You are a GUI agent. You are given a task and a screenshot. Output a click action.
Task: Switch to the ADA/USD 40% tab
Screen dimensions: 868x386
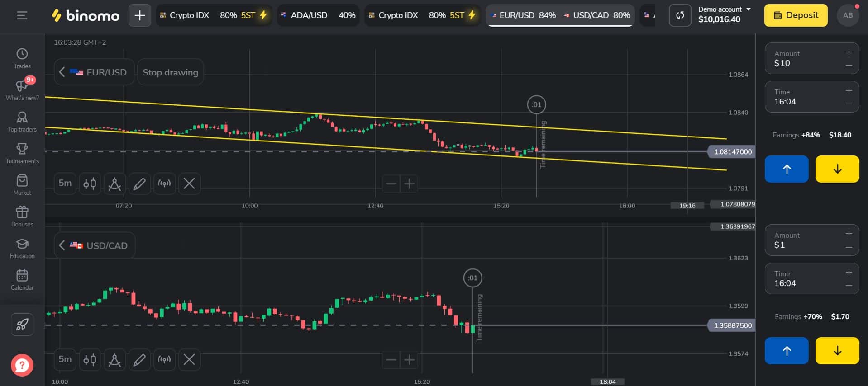click(x=318, y=15)
